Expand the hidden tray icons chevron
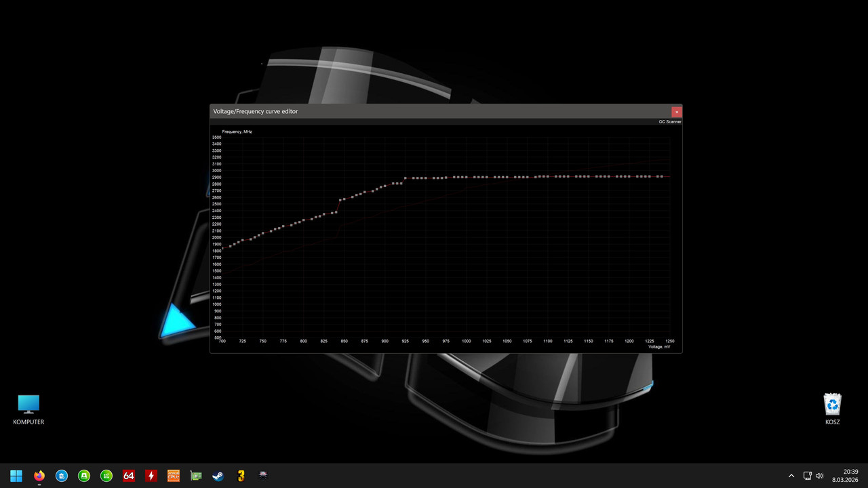The height and width of the screenshot is (488, 868). click(x=791, y=476)
